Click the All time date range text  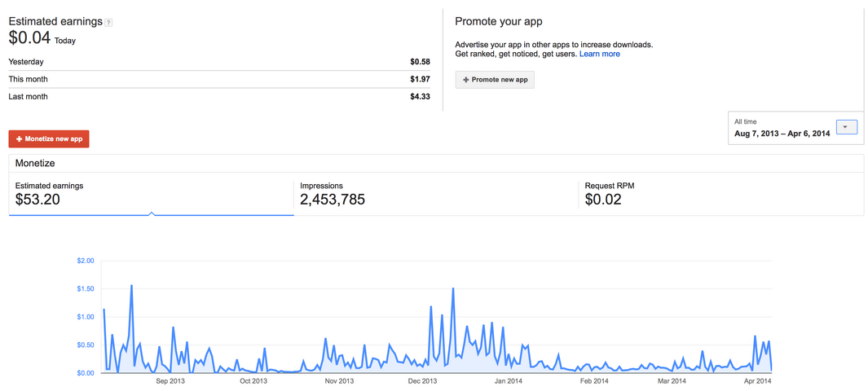coord(745,121)
